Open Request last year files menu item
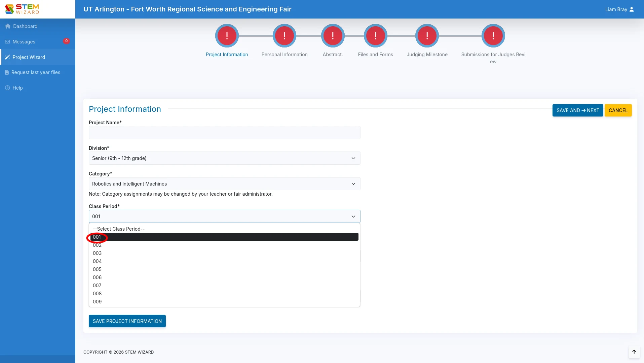644x363 pixels. coord(38,72)
